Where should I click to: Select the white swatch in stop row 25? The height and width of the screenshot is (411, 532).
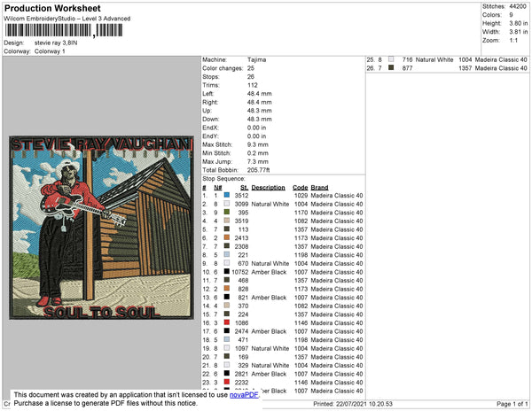point(391,59)
